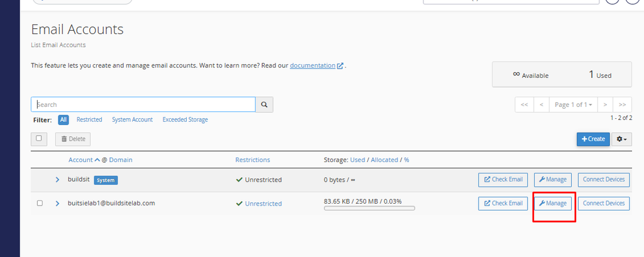Focus the Search input field
644x257 pixels.
pyautogui.click(x=143, y=105)
